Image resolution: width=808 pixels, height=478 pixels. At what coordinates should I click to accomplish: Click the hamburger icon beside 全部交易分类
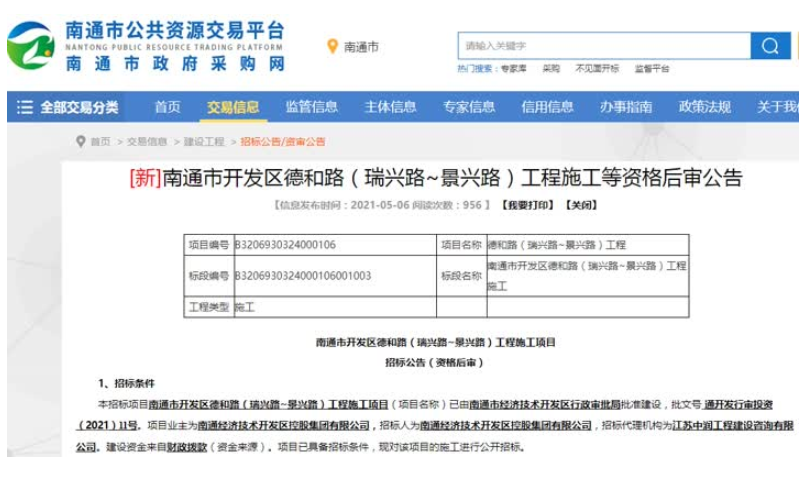tap(25, 107)
